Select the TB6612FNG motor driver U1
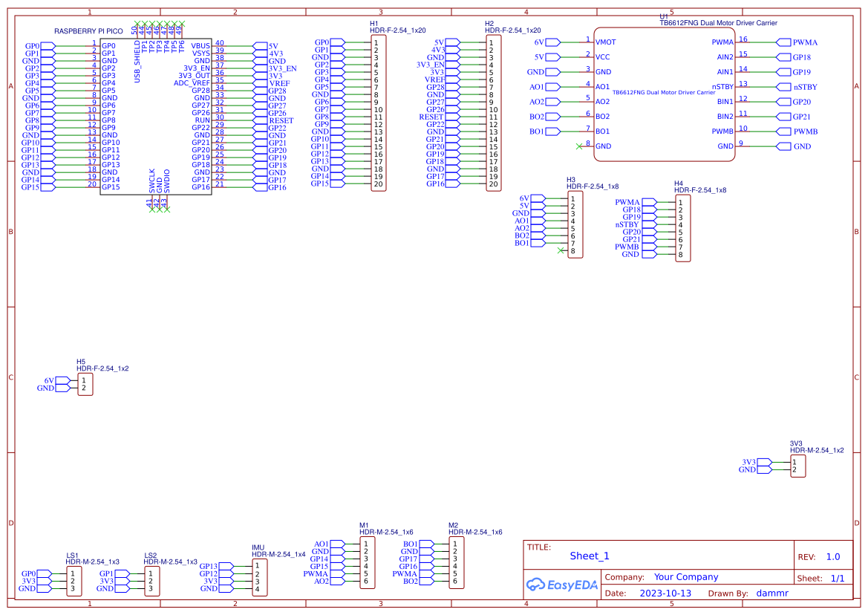The height and width of the screenshot is (615, 868). coord(665,93)
